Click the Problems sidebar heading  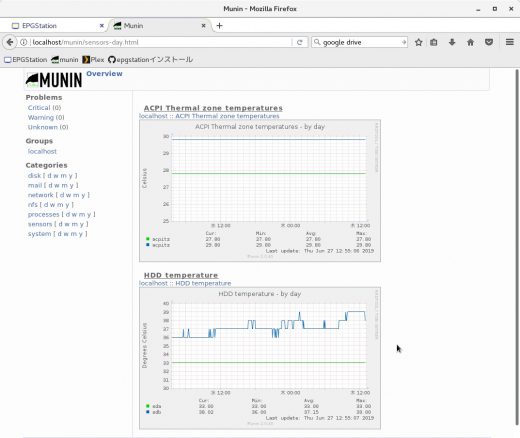coord(44,97)
